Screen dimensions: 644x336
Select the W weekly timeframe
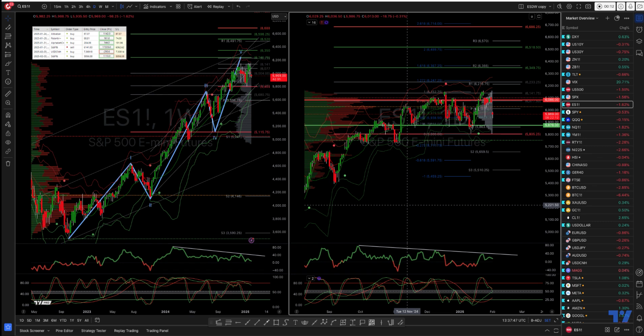click(x=100, y=6)
